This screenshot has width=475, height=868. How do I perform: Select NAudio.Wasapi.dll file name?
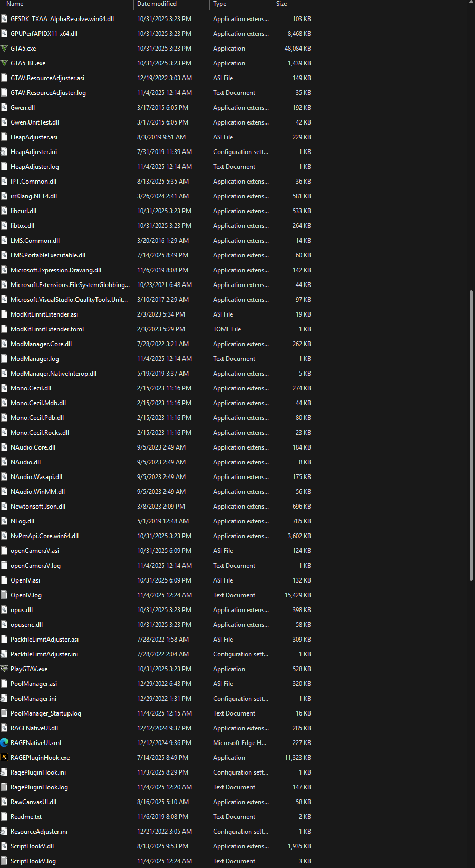point(36,477)
